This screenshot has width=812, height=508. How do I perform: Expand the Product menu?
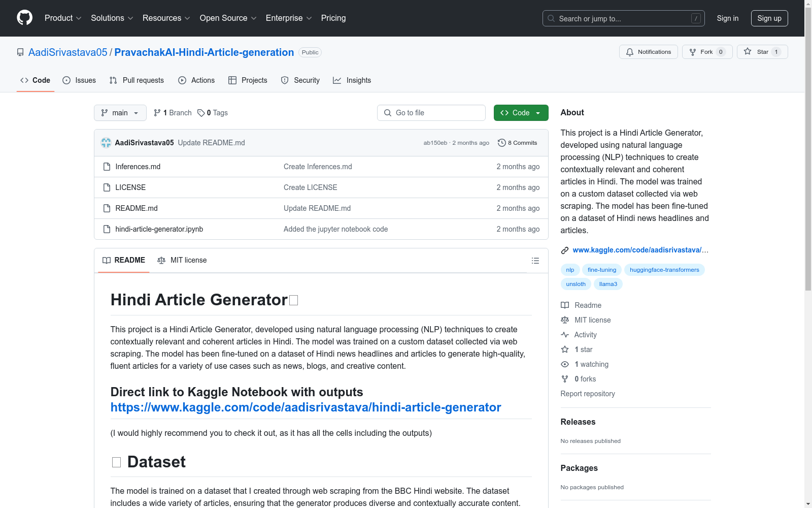coord(63,18)
